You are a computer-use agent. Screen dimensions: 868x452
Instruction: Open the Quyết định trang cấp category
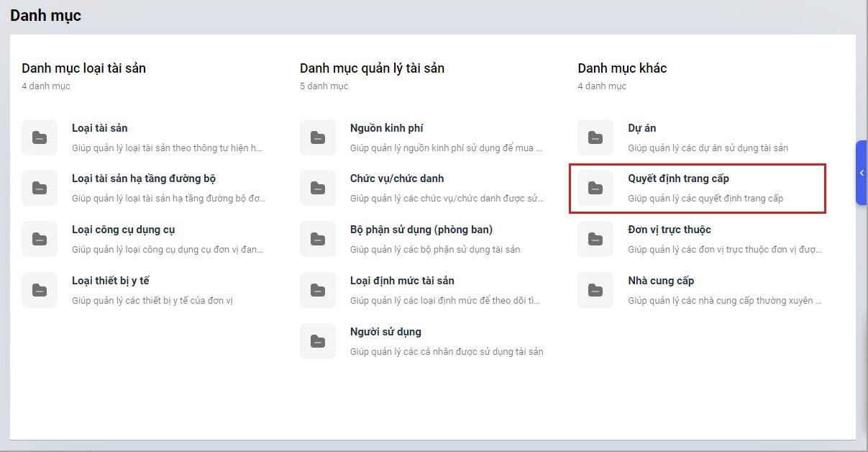click(x=678, y=178)
